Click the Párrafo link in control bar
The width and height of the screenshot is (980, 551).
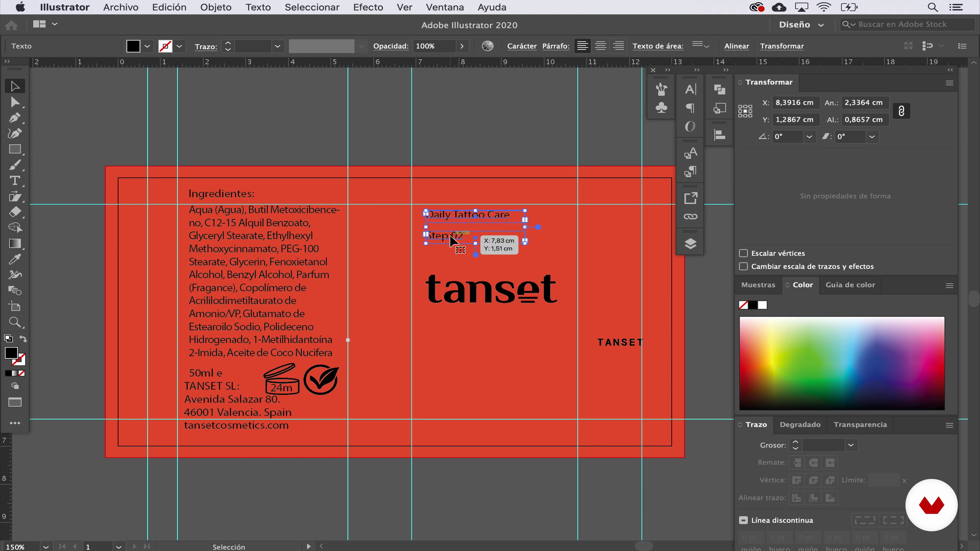555,46
